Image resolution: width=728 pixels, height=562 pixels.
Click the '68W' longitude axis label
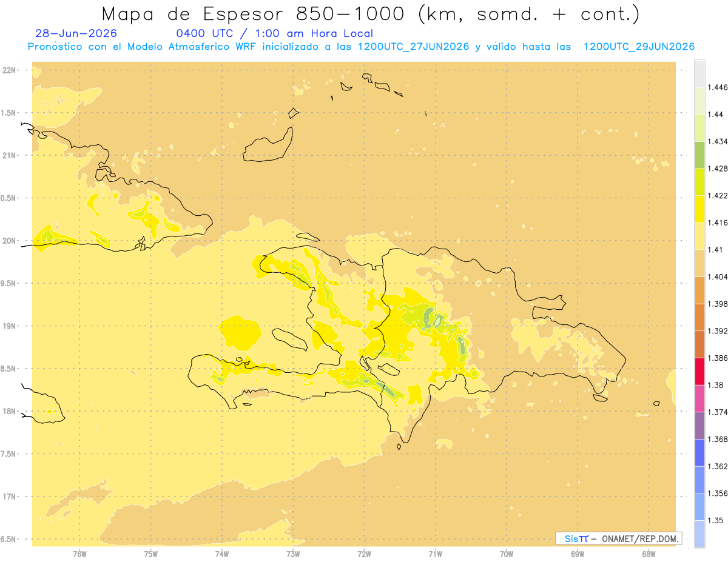(x=649, y=554)
